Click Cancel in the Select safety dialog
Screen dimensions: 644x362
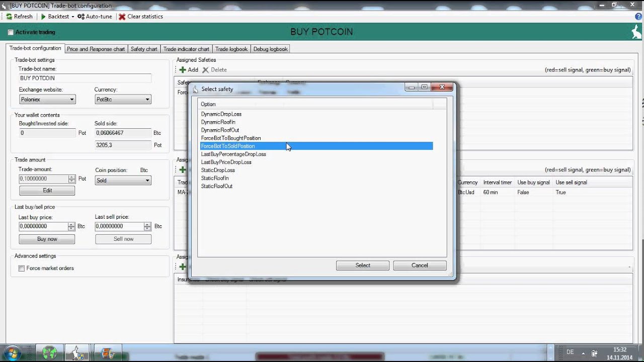click(420, 265)
